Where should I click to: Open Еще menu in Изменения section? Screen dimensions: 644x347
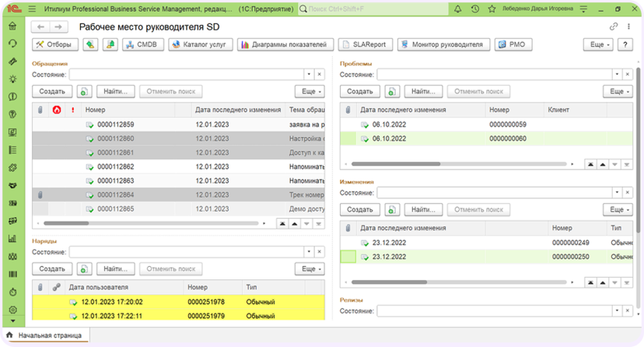pos(618,210)
